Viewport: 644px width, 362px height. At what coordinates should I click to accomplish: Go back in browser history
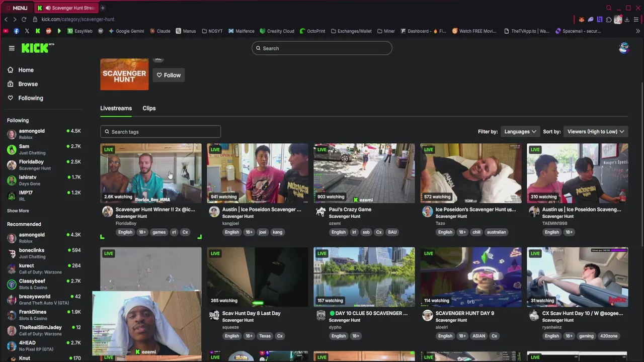point(6,19)
